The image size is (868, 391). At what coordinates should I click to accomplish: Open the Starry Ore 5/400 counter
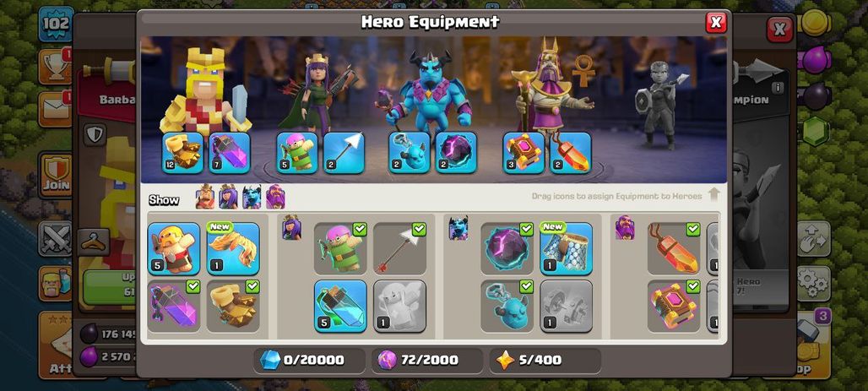click(x=545, y=361)
